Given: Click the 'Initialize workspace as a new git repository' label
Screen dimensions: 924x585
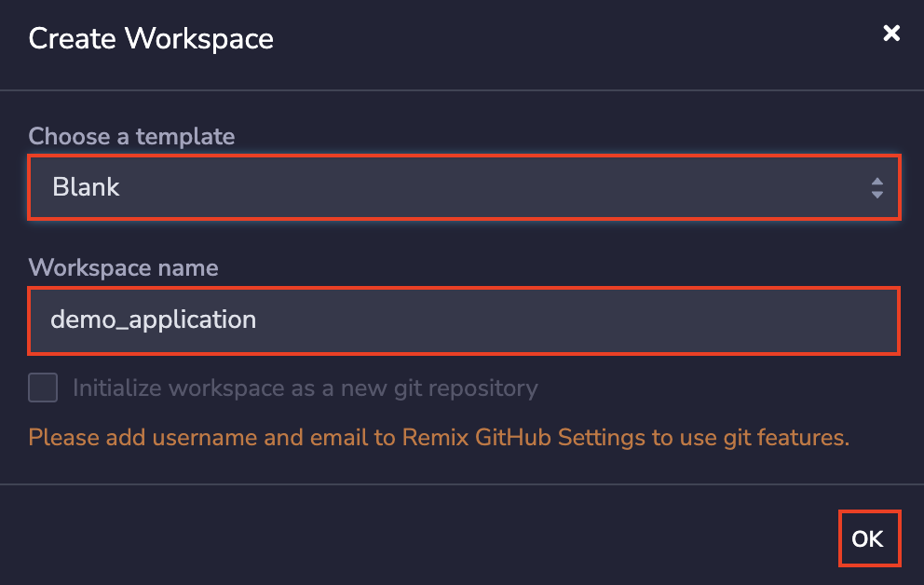Looking at the screenshot, I should tap(305, 388).
